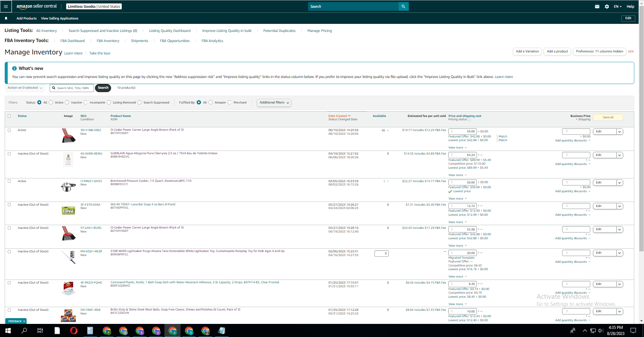Open Task View on the taskbar
The image size is (644, 337).
pos(40,331)
